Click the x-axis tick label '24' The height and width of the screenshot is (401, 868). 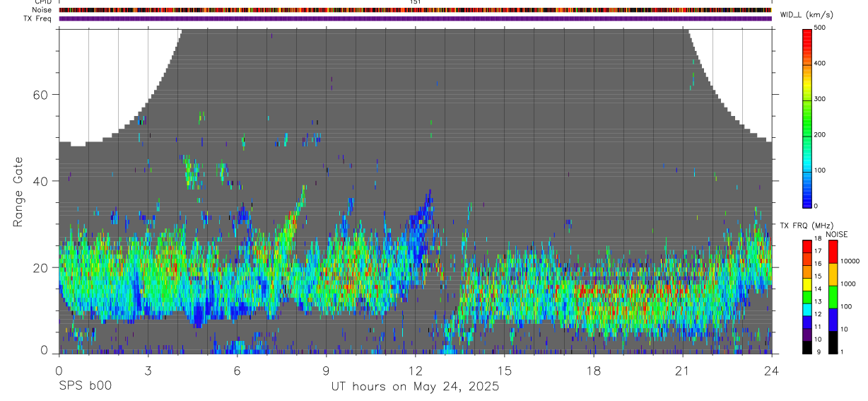[771, 370]
